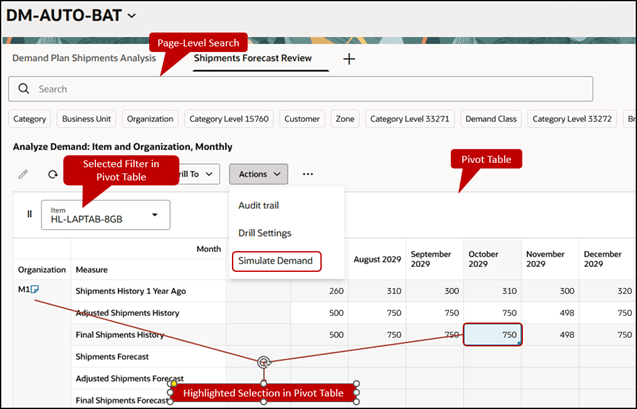Switch to Demand Plan Shipments Analysis tab
Screen dimensions: 637x409
click(84, 58)
